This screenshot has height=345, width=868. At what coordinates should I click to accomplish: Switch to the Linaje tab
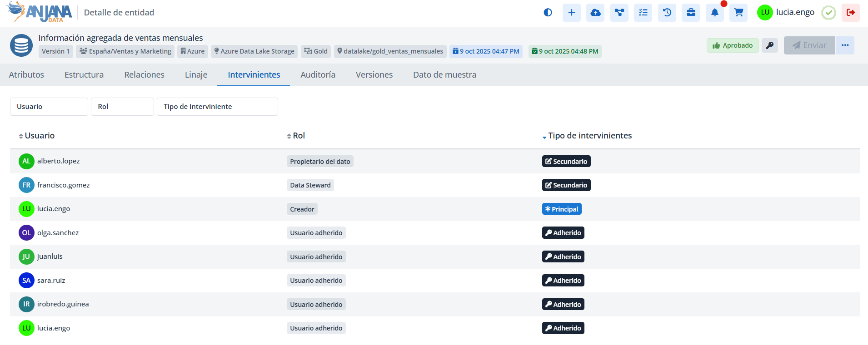coord(196,75)
